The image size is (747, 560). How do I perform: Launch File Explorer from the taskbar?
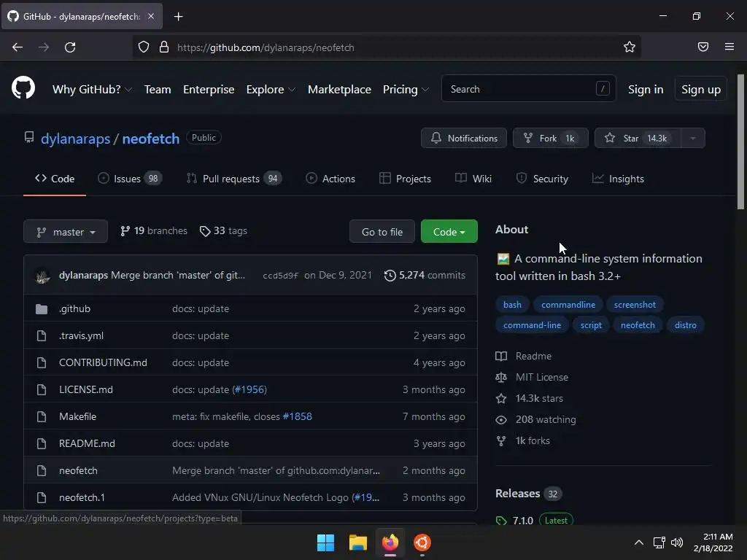coord(357,542)
